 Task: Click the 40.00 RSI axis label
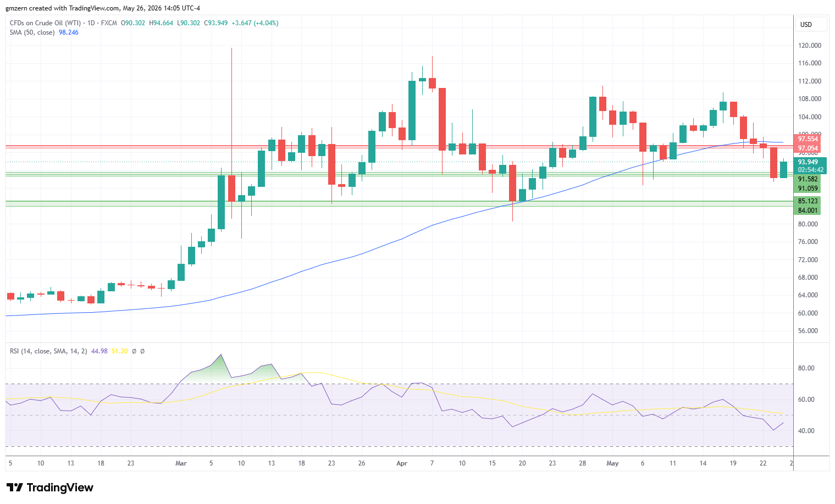806,431
